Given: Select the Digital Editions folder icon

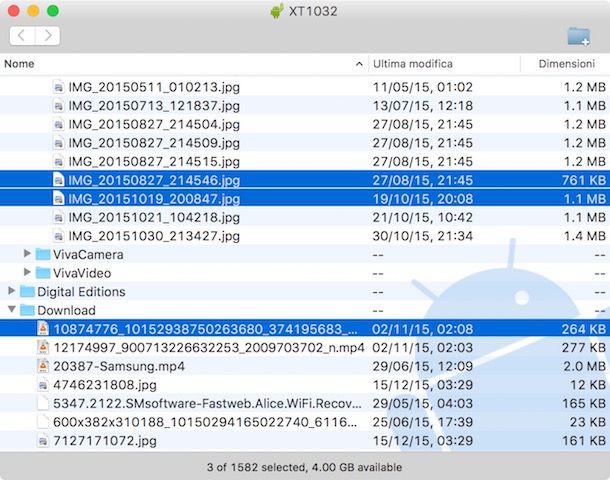Looking at the screenshot, I should pos(27,292).
